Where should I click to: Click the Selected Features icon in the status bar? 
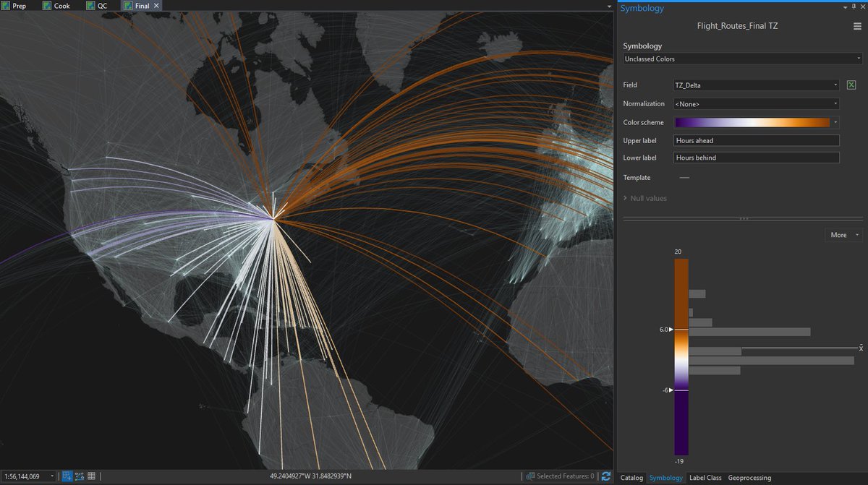pos(532,476)
